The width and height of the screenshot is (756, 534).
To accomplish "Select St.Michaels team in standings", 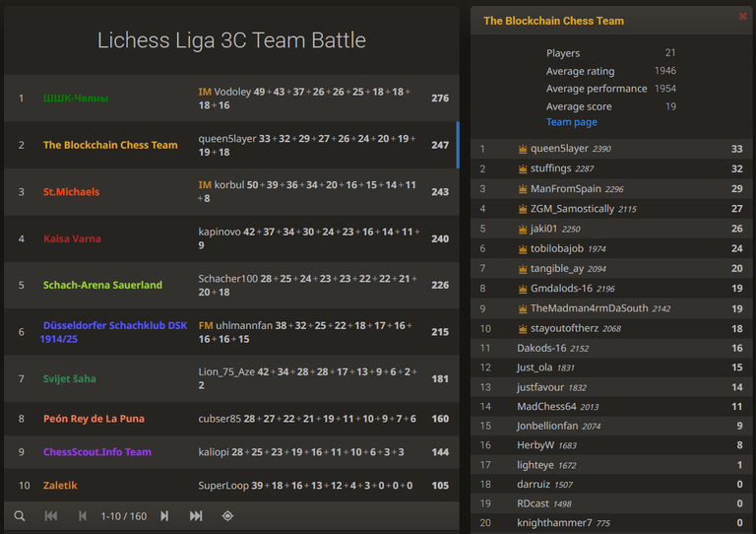I will (x=231, y=191).
